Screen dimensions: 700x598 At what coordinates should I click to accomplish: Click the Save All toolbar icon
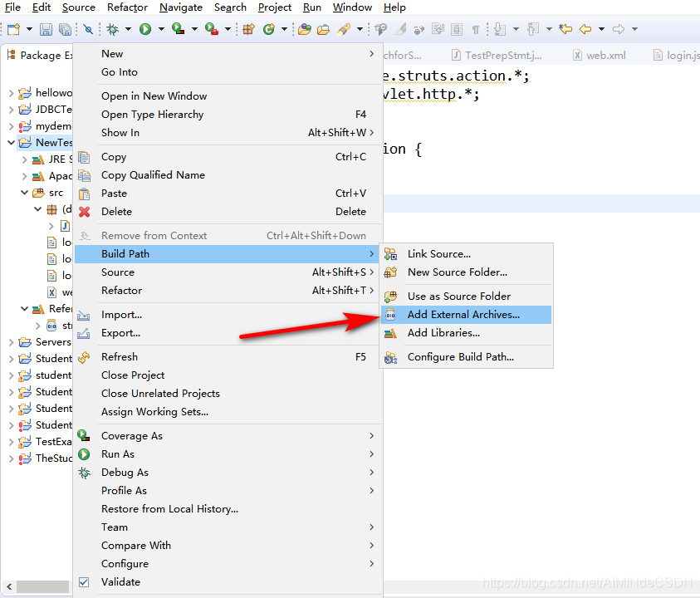click(x=65, y=29)
